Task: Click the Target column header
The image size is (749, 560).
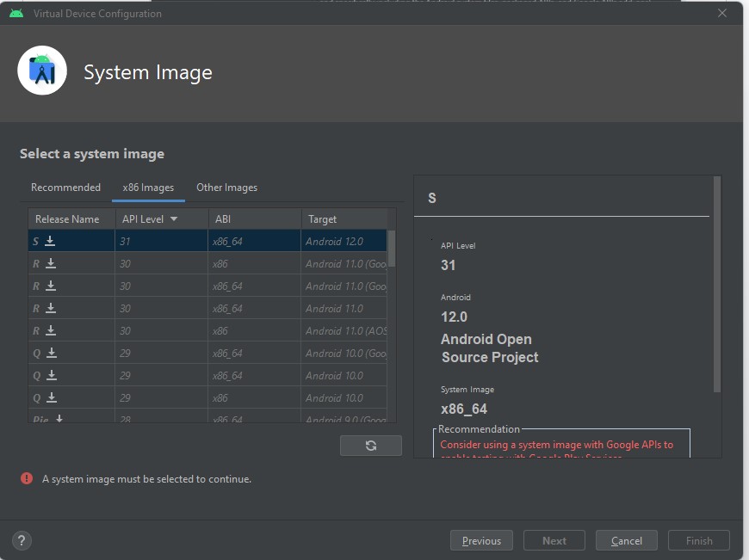Action: pyautogui.click(x=344, y=219)
